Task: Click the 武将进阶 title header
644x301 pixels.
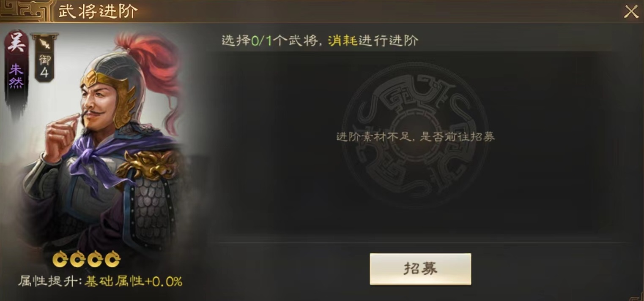Action: pyautogui.click(x=98, y=12)
